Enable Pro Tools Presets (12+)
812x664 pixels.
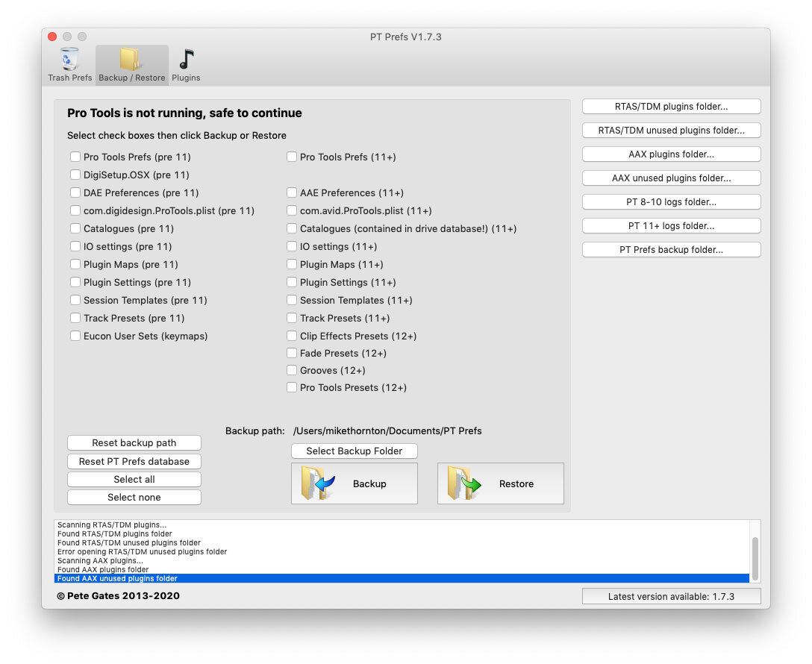292,387
